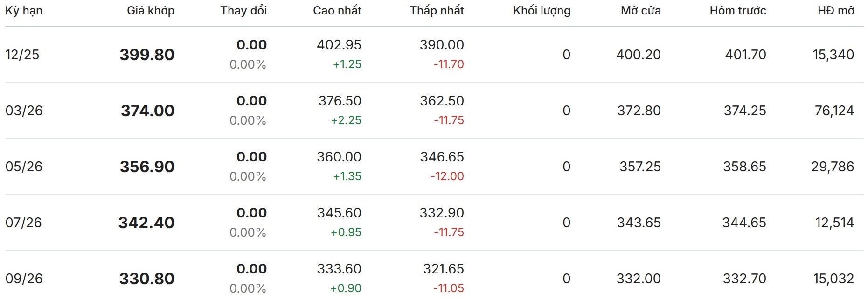Open the 09/26 contract term
The width and height of the screenshot is (868, 301).
pyautogui.click(x=24, y=279)
